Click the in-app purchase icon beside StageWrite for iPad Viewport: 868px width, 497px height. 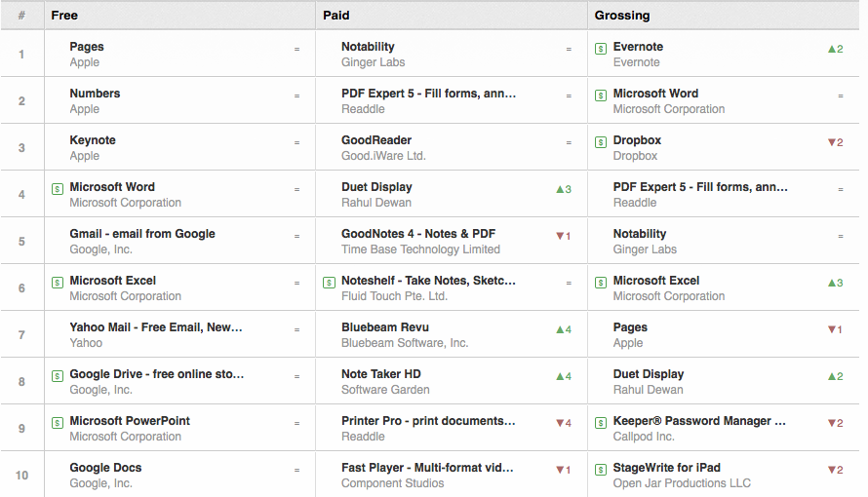(x=601, y=470)
